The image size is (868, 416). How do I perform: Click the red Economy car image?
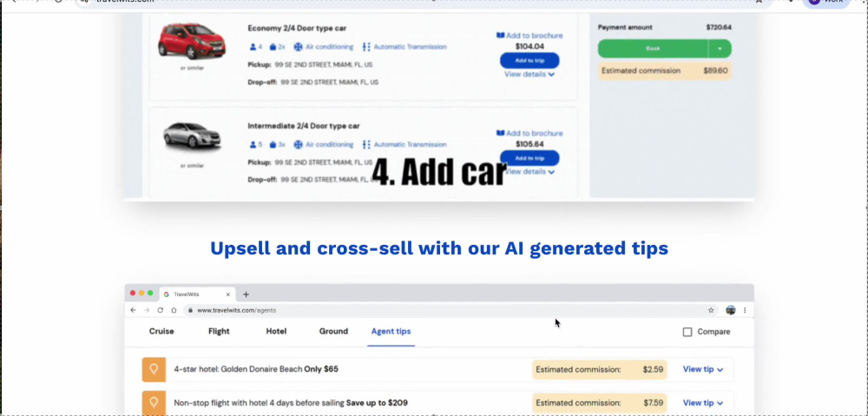192,42
